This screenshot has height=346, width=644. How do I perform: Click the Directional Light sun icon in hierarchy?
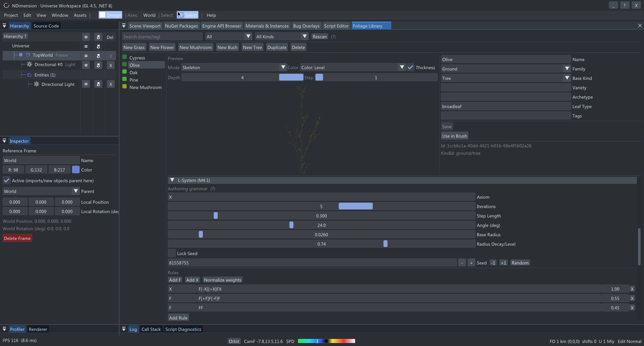(36, 84)
